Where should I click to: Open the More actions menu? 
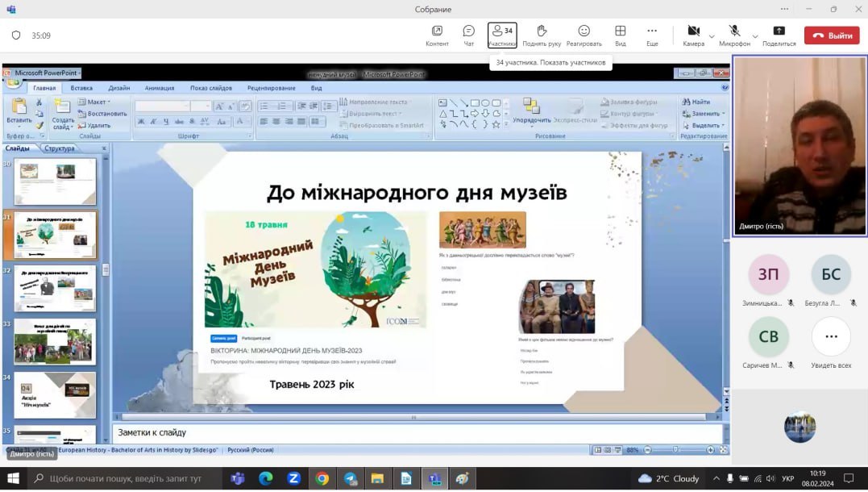(652, 35)
